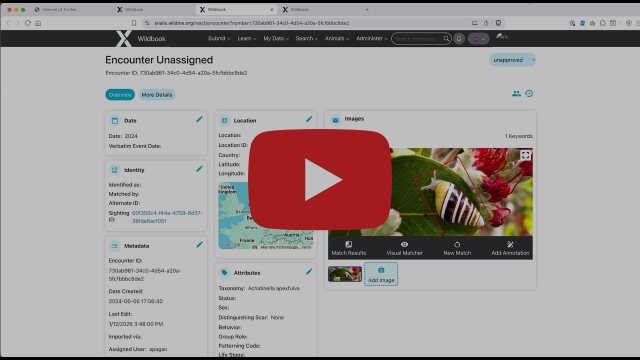Start a New Match
The image size is (640, 360).
[457, 248]
